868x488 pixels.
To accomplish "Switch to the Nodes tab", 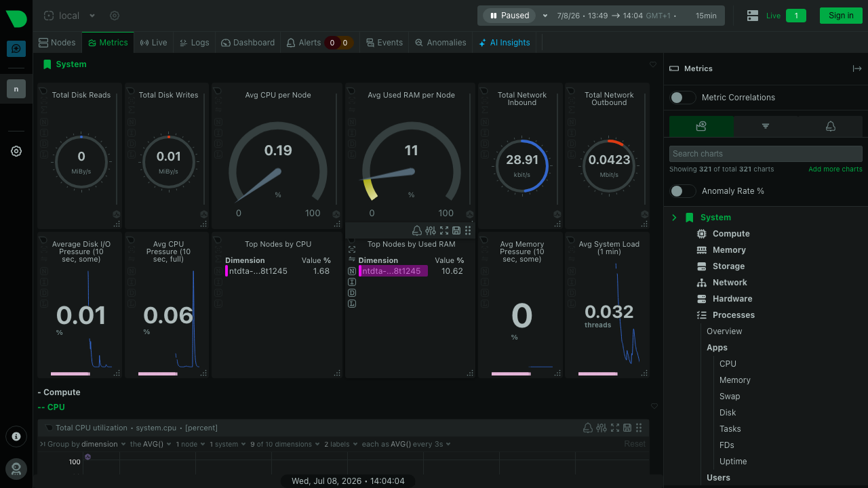I will click(58, 42).
